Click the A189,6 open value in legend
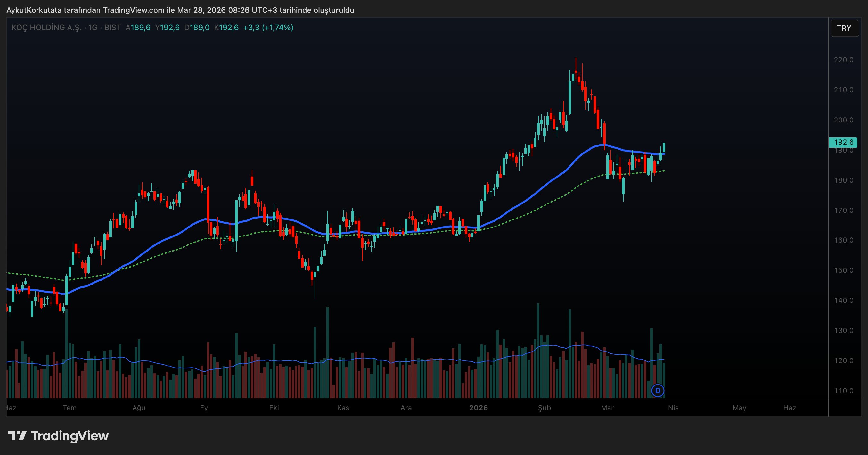 click(x=138, y=28)
